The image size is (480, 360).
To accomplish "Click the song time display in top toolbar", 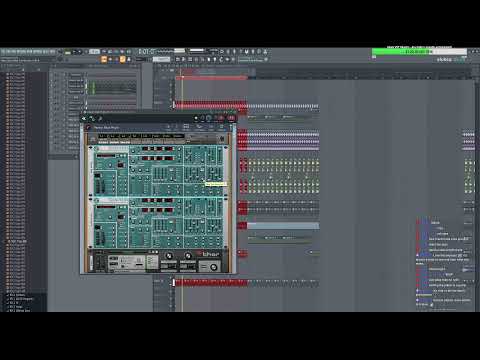I will coord(146,51).
